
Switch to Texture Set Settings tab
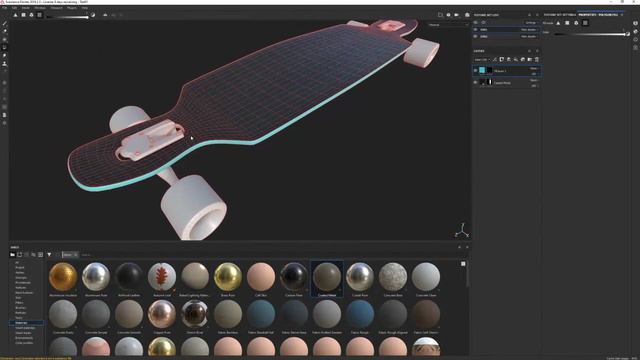[560, 15]
